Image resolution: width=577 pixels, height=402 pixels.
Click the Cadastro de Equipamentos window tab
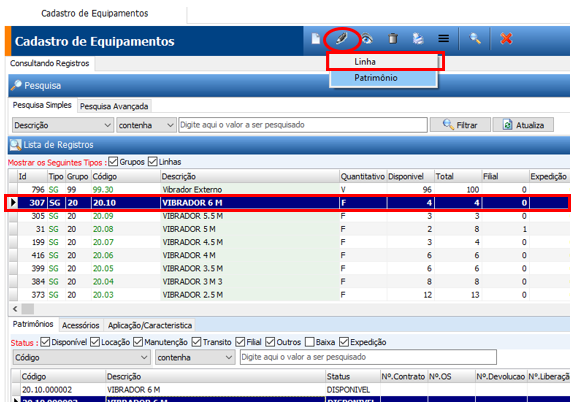click(95, 14)
